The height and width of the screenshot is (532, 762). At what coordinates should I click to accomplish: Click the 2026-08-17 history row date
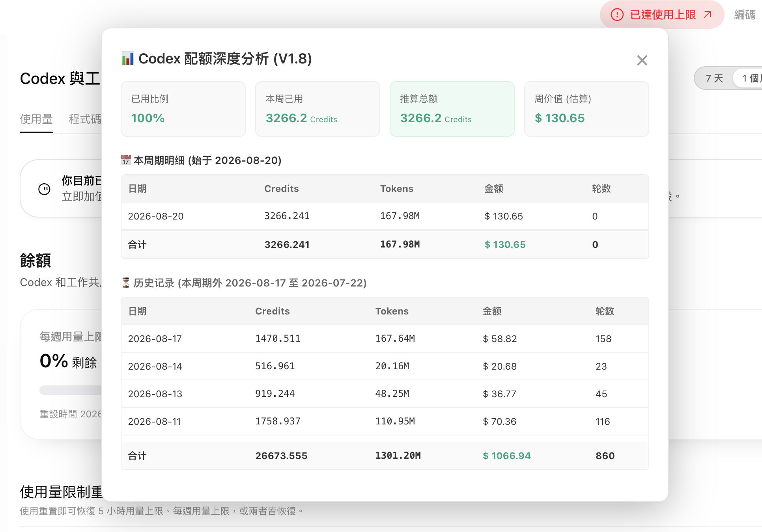click(155, 339)
